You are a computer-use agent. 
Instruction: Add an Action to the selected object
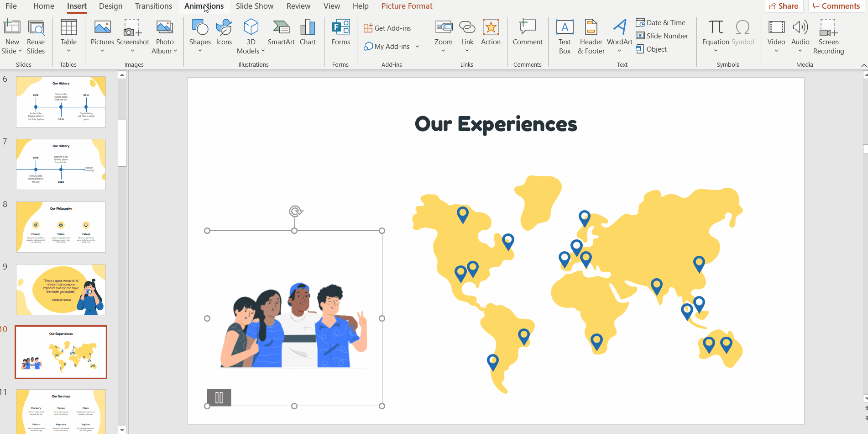pos(491,32)
